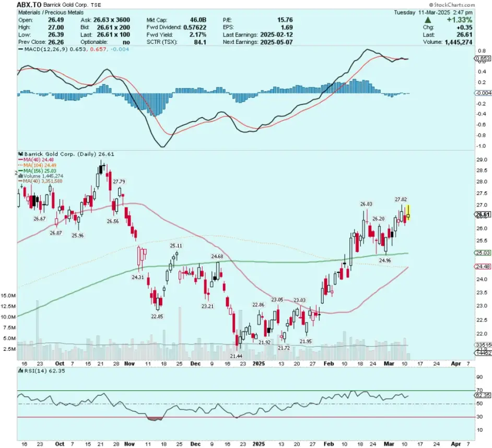
Task: Click the 22.85 low annotation
Action: 157,316
